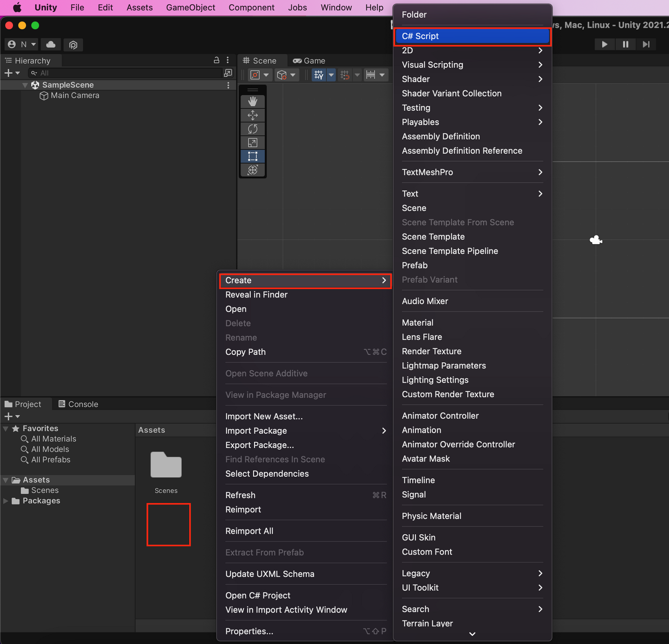Choose Terrain Layer menu entry
This screenshot has height=644, width=669.
coord(472,624)
